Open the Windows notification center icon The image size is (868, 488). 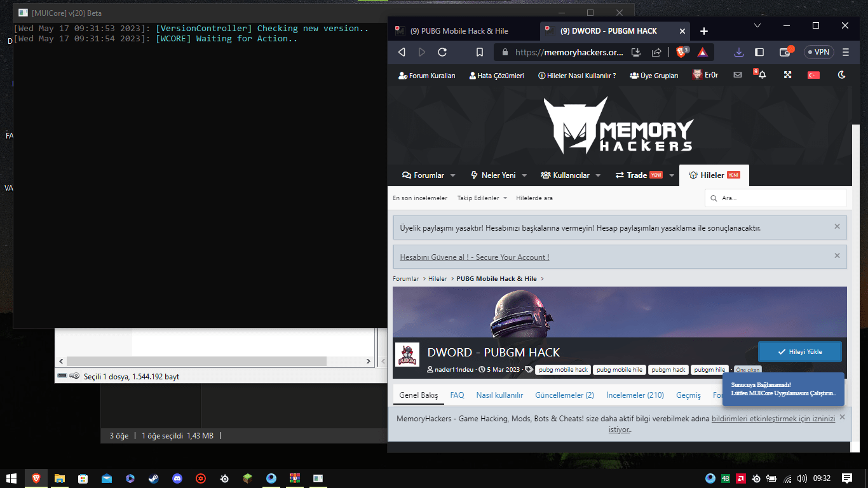pos(847,478)
